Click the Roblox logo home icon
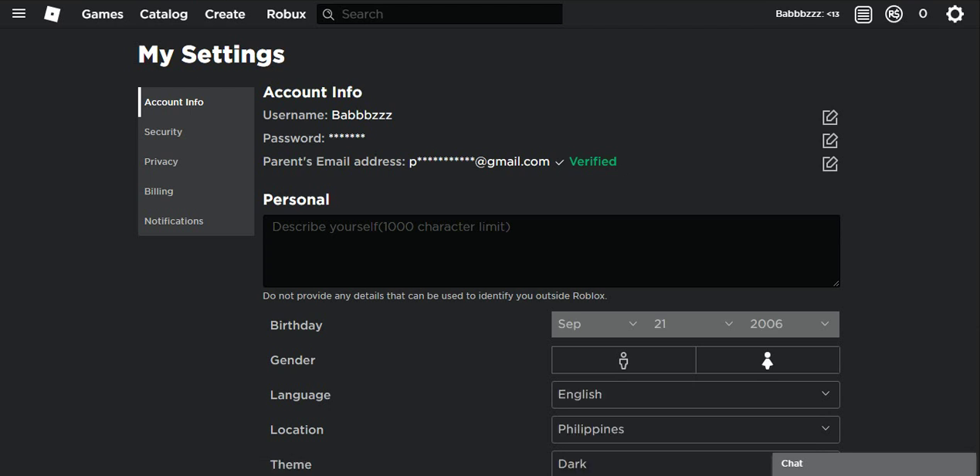Screen dimensions: 980x476 click(52, 14)
